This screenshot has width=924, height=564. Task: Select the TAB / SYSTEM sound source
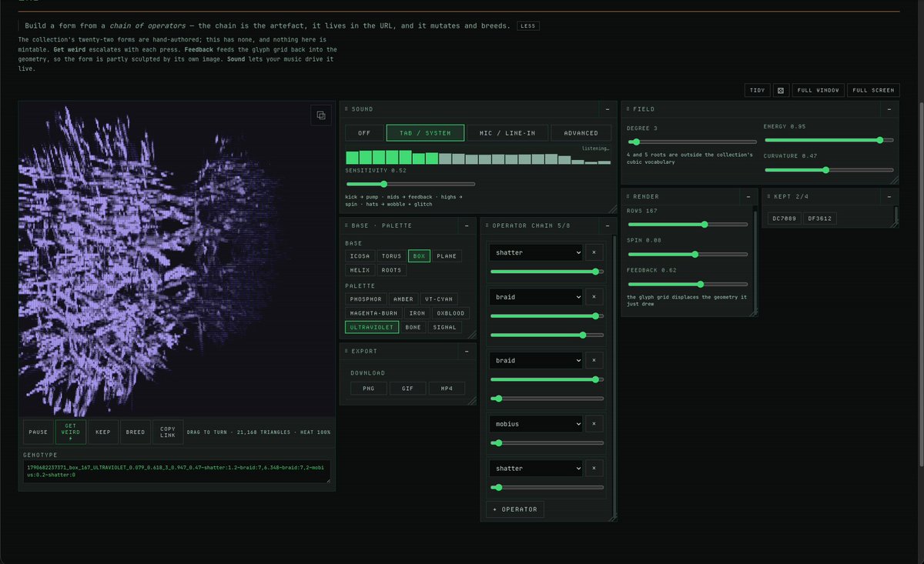coord(425,133)
